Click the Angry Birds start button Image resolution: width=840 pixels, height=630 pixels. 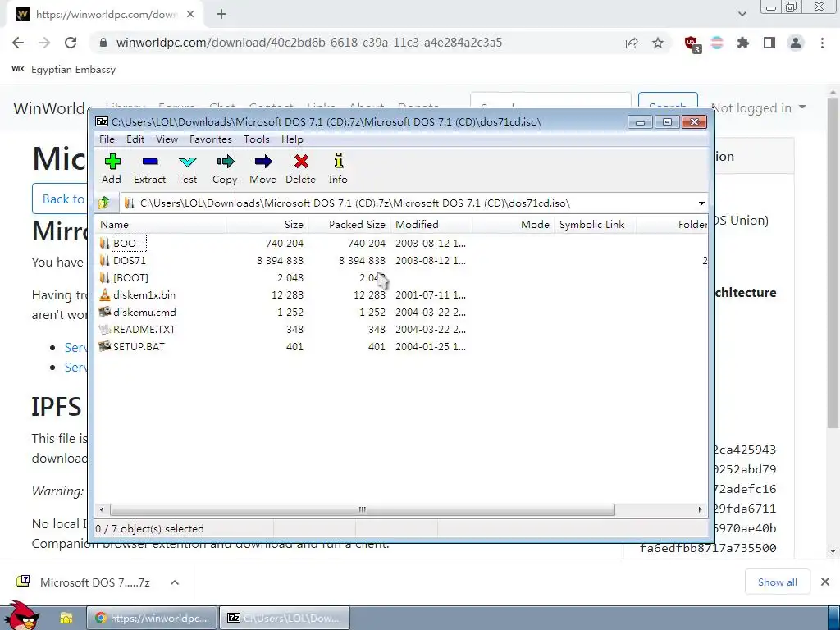pyautogui.click(x=22, y=615)
